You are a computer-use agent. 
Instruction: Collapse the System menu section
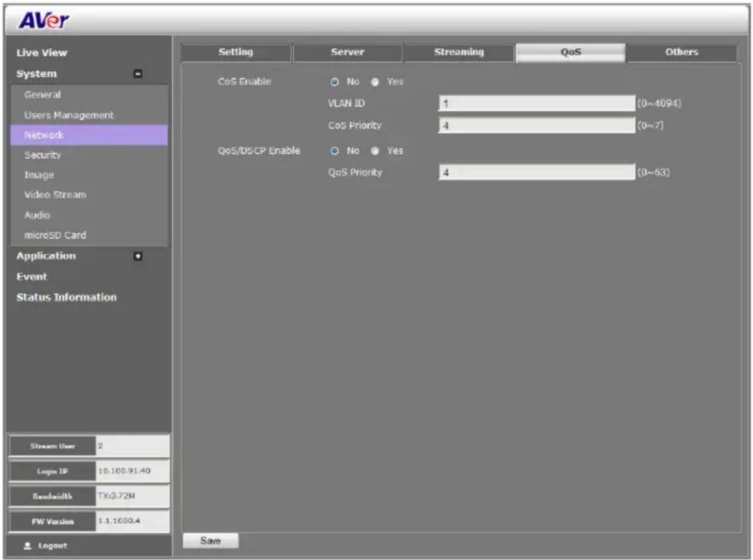coord(138,75)
